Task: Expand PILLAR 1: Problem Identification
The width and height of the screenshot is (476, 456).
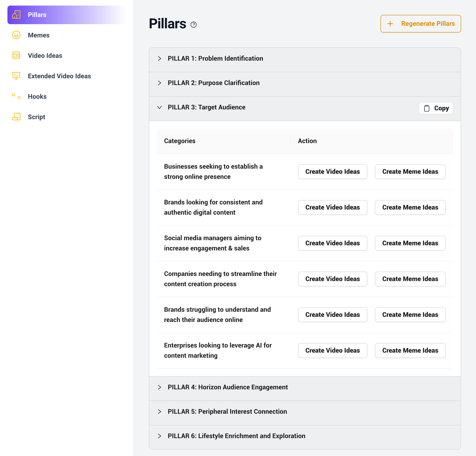Action: [159, 59]
